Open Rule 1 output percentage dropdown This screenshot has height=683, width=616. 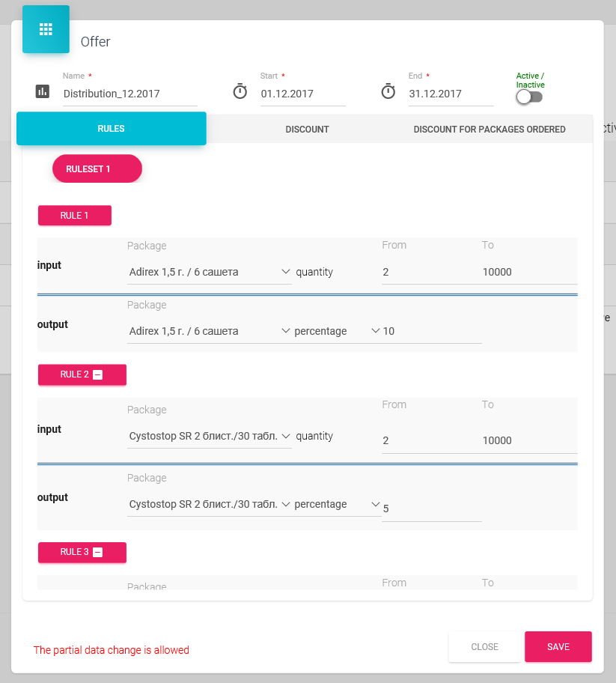tap(338, 331)
